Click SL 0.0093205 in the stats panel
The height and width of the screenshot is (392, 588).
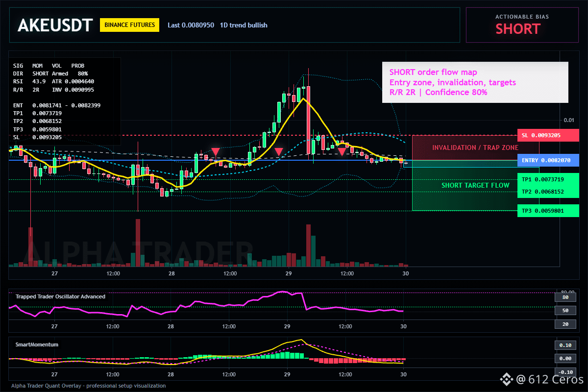point(38,137)
